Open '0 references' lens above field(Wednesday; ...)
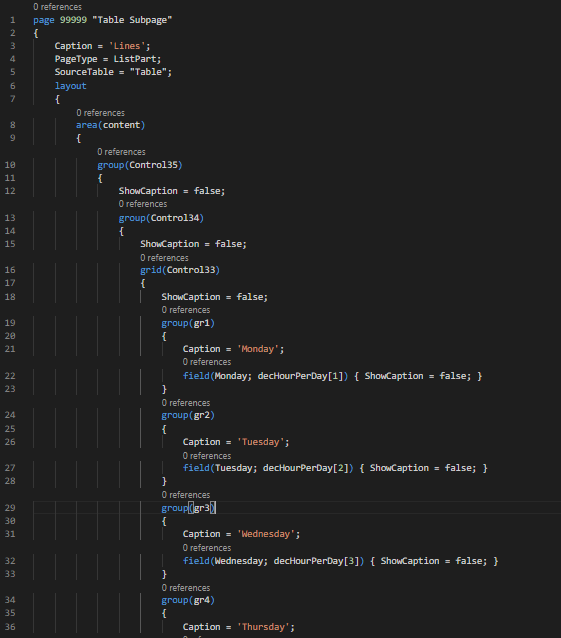The width and height of the screenshot is (561, 638). coord(207,548)
